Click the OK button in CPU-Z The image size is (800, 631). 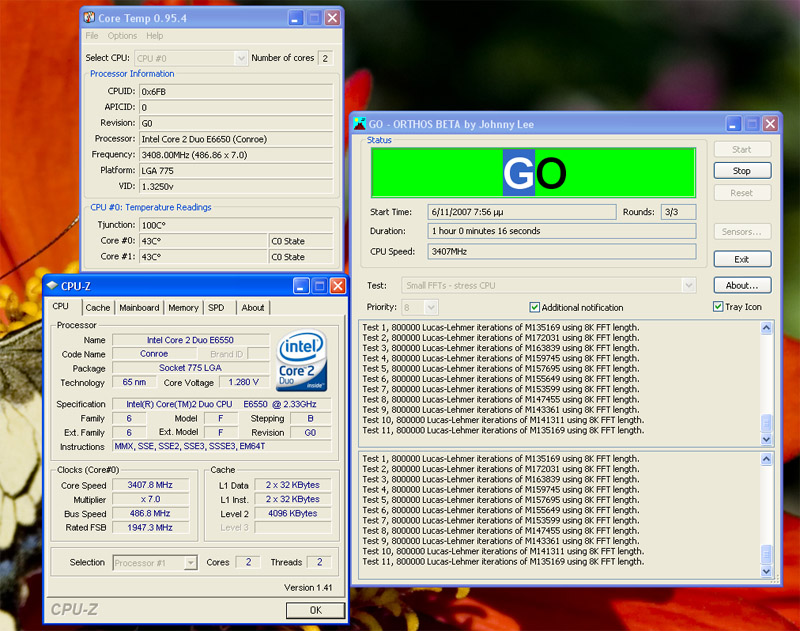tap(315, 610)
